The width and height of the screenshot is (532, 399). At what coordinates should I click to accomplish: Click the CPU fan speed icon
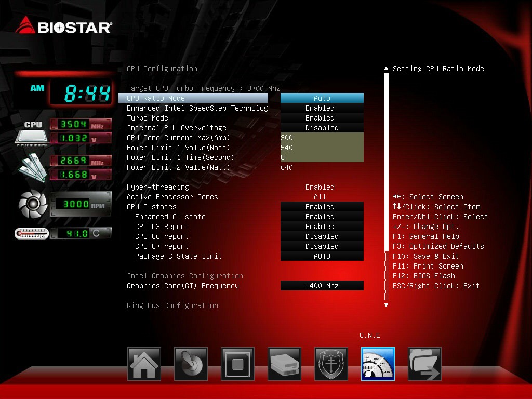[33, 204]
